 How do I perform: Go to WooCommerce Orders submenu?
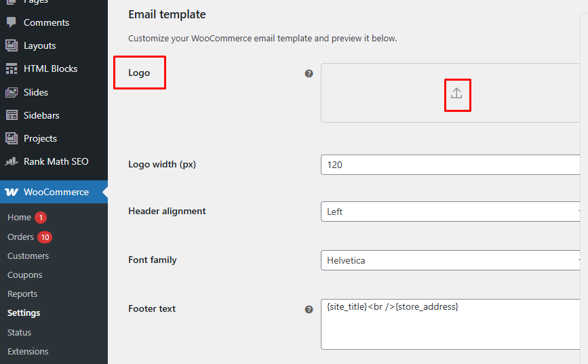tap(20, 237)
